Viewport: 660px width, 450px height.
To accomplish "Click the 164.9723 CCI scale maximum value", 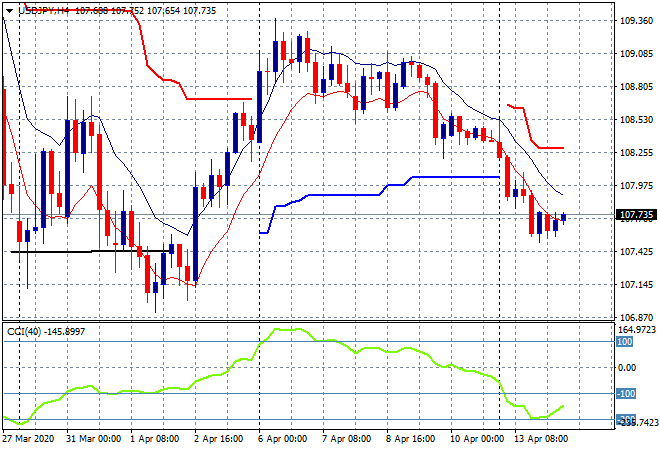I will point(636,330).
